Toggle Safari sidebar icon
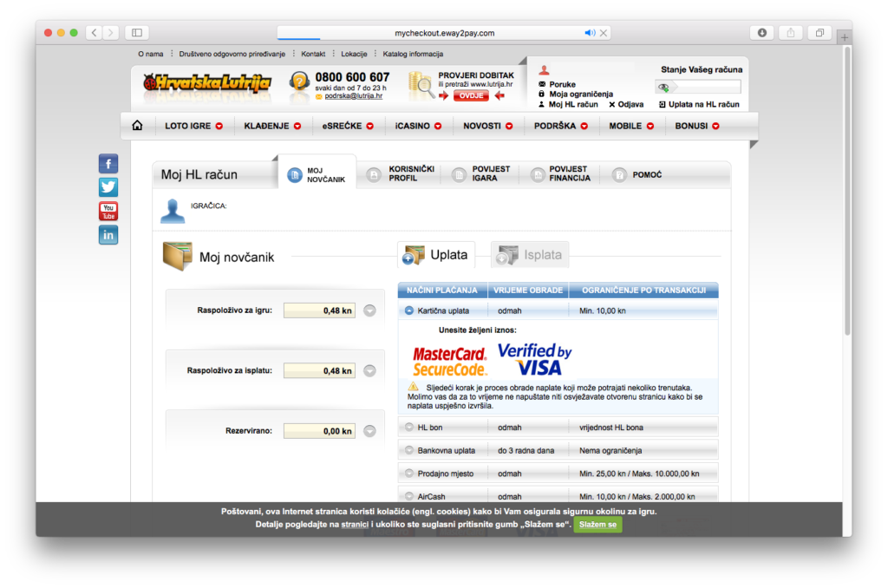 [x=136, y=33]
